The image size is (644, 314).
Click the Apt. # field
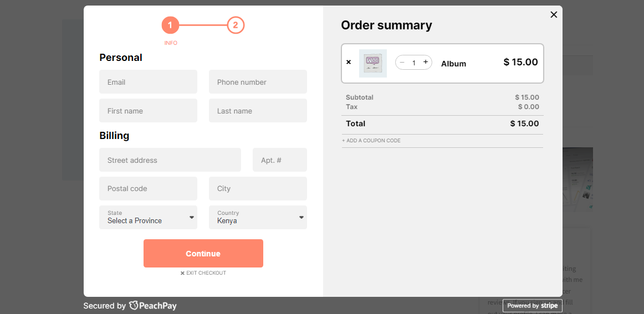point(279,160)
